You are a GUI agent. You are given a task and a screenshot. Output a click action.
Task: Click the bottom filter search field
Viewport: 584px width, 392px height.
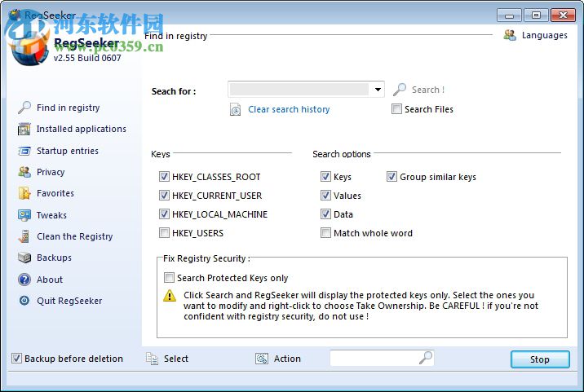click(x=374, y=358)
